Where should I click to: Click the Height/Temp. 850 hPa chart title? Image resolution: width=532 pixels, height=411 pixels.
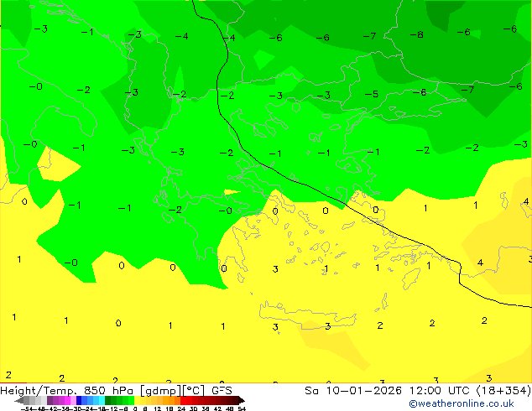tap(67, 391)
